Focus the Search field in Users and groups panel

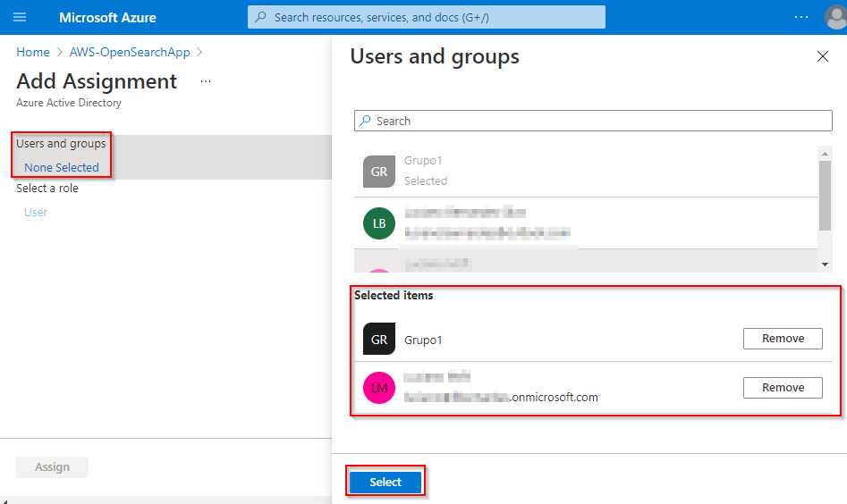(x=593, y=121)
